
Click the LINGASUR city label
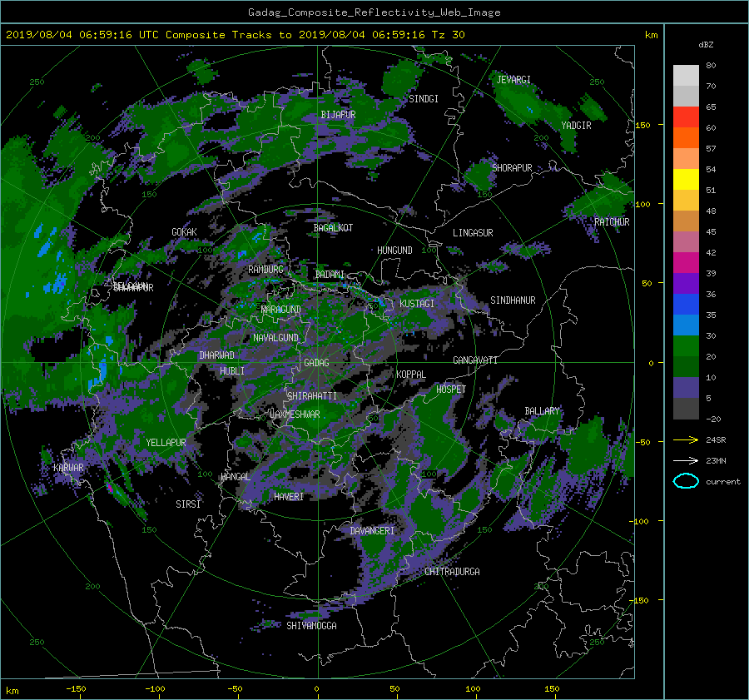click(x=473, y=233)
